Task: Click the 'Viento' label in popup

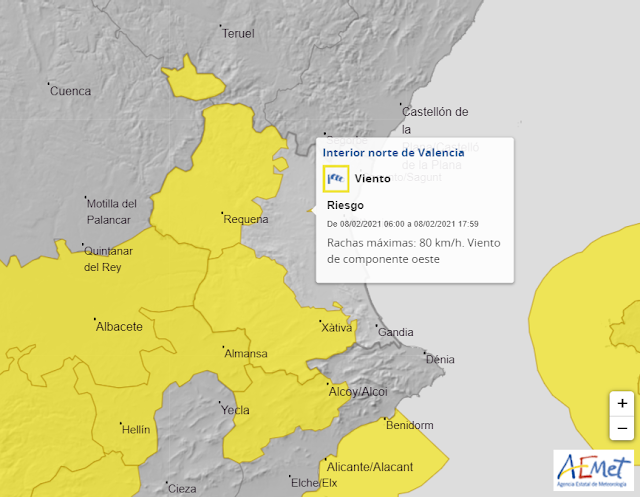Action: coord(372,178)
